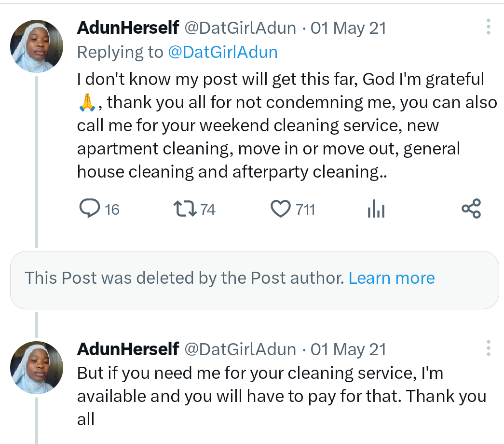Select the @DatGirlAdun handle in the last post header
Image resolution: width=504 pixels, height=444 pixels.
(240, 349)
